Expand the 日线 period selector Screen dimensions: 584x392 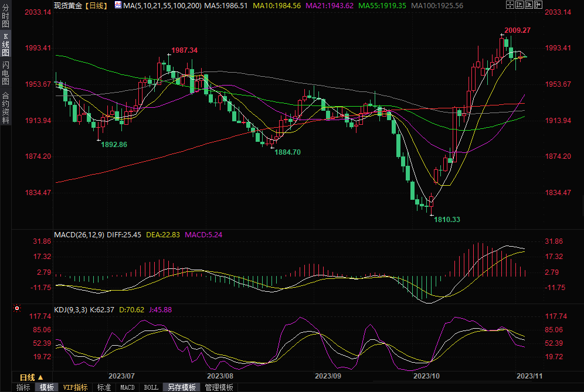[x=32, y=377]
